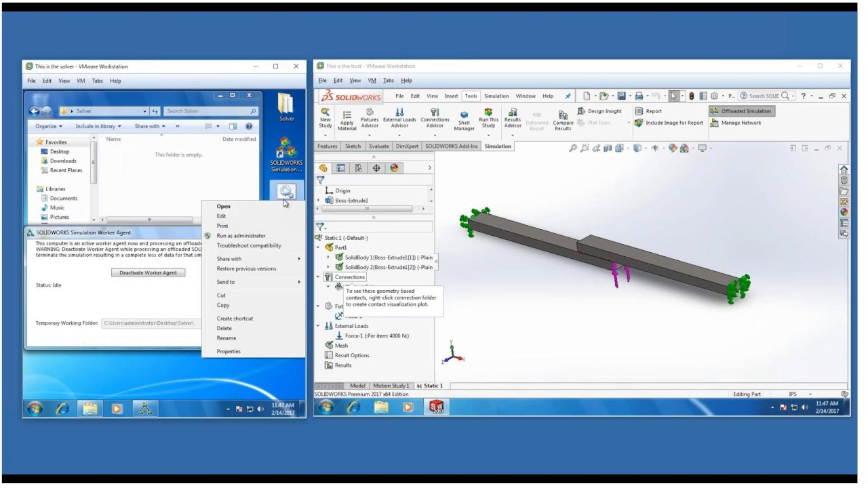This screenshot has width=868, height=488.
Task: Open dropdown arrow under New Study
Action: pos(325,135)
